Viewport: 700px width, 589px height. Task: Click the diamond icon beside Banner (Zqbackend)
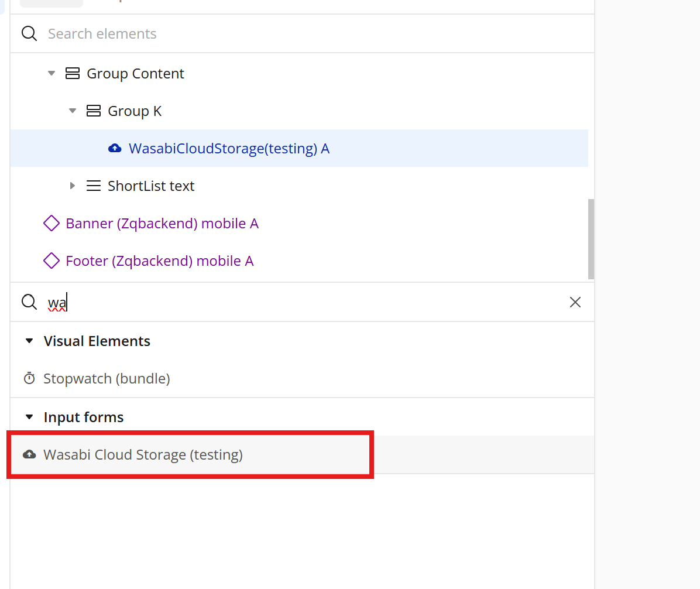(52, 224)
